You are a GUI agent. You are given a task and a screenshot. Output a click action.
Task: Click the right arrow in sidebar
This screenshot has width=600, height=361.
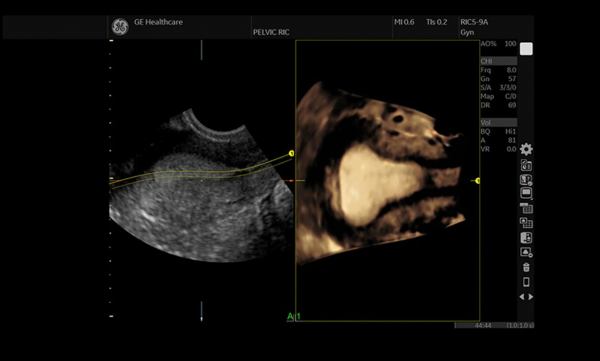(531, 297)
